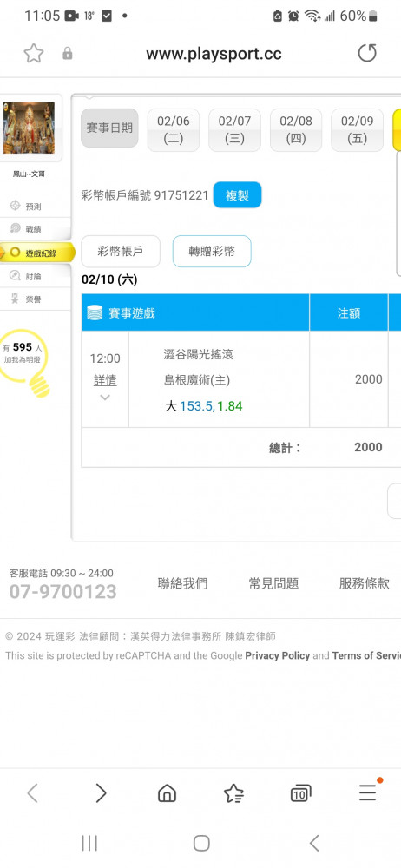This screenshot has width=401, height=868.
Task: Reload the page using refresh icon
Action: (366, 53)
